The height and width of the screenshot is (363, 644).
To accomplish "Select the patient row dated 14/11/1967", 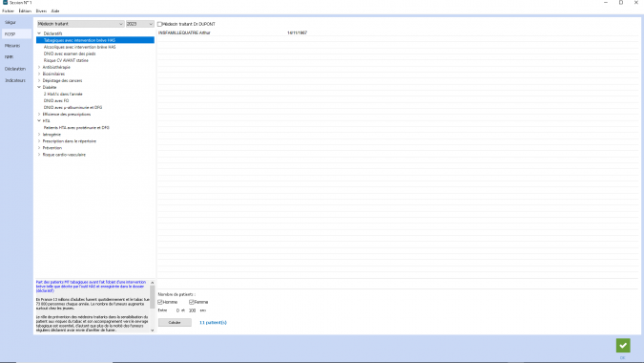I will 398,32.
